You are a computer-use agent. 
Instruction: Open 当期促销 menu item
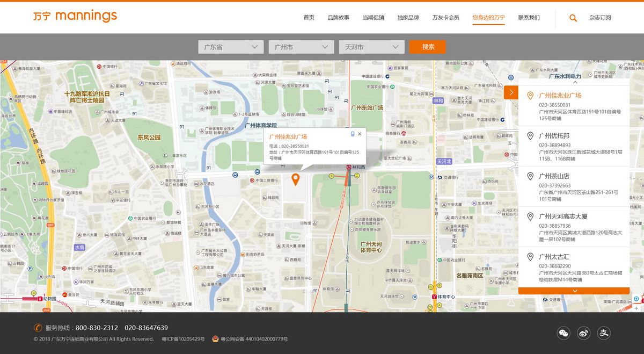(x=373, y=18)
